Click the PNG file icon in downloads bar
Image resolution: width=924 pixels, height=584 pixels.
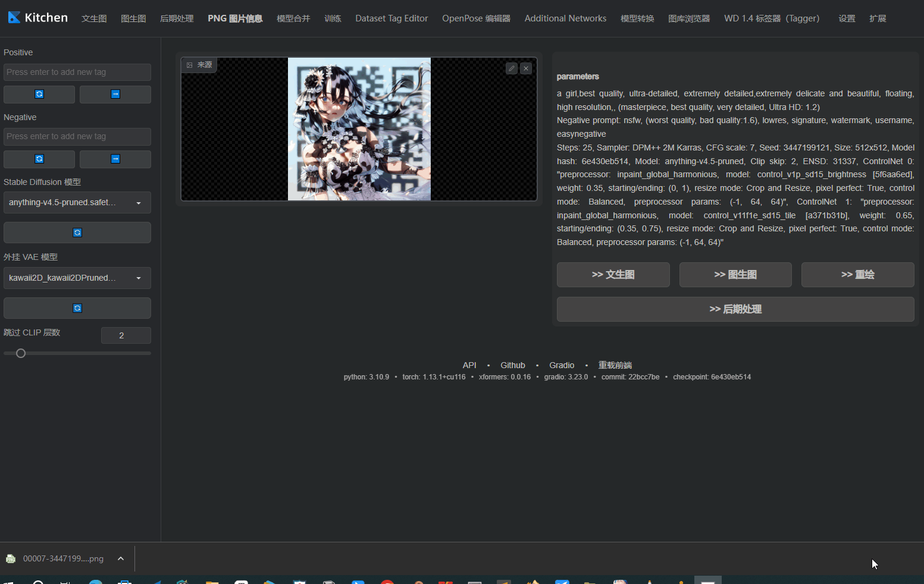[x=11, y=558]
